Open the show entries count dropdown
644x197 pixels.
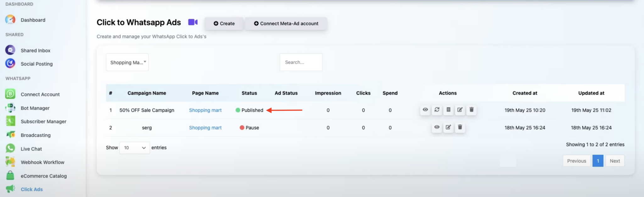point(135,148)
